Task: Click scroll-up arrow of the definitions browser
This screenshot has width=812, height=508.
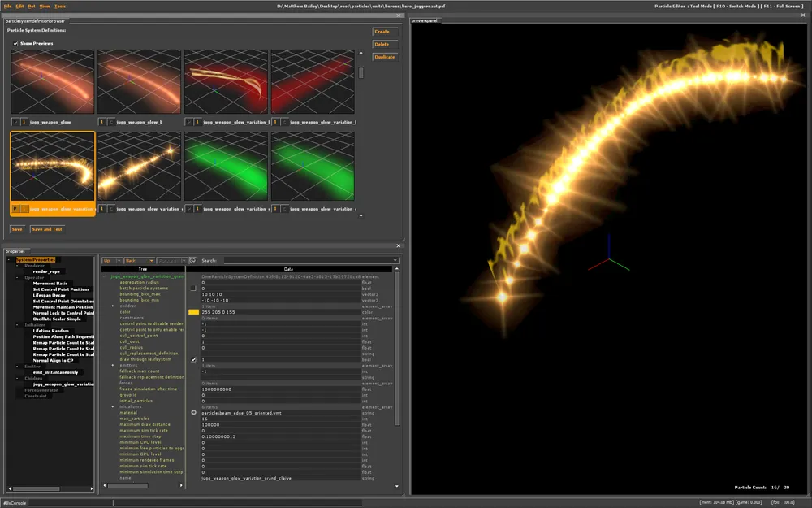Action: 361,54
